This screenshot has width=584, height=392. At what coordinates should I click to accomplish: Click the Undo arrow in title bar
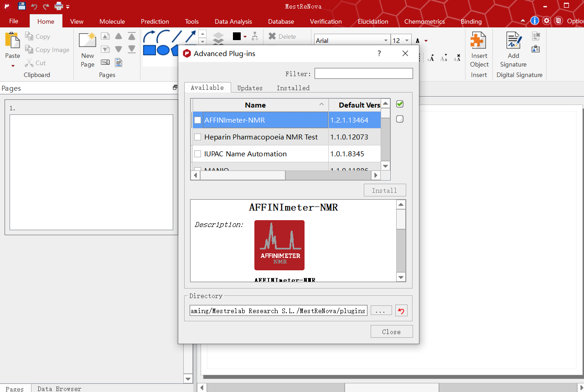(x=34, y=6)
